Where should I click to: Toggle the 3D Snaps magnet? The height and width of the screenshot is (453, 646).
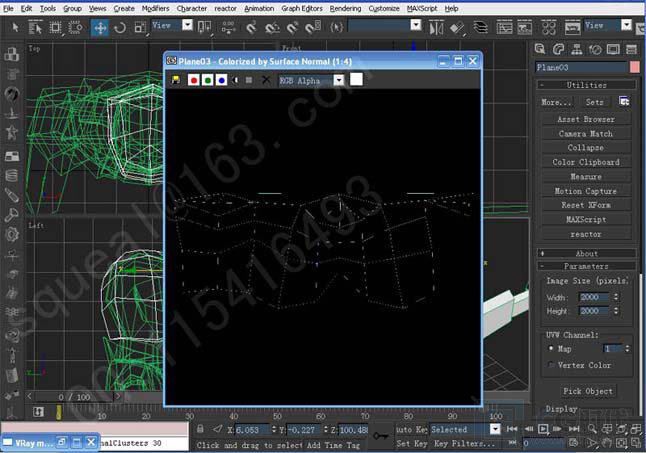[251, 28]
